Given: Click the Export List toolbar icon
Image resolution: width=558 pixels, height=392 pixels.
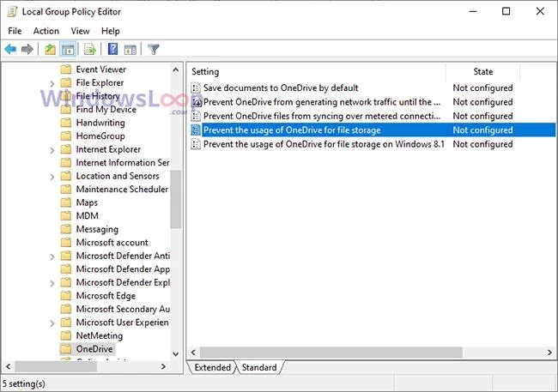Looking at the screenshot, I should point(89,49).
